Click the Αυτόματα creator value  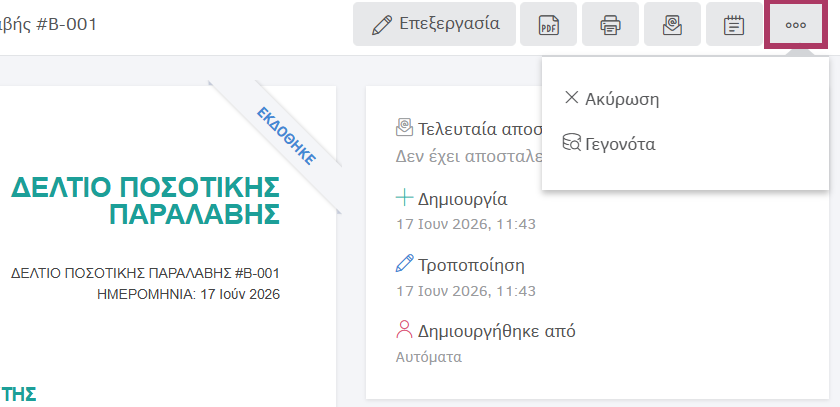pos(429,357)
